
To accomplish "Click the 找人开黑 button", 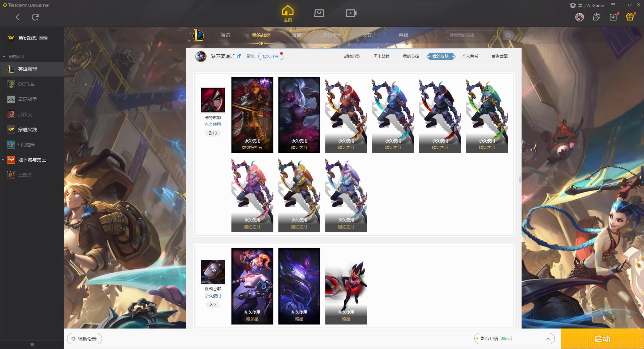I will pos(271,56).
